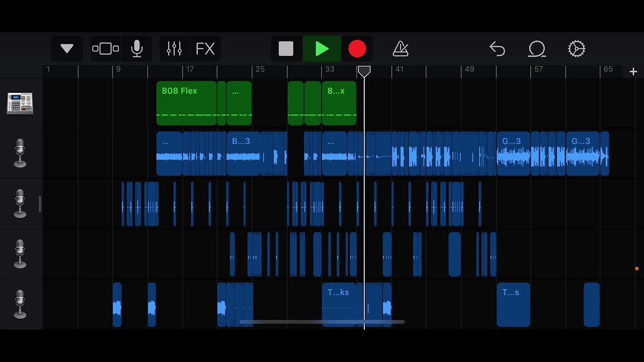Screen dimensions: 644x362
Task: Select the last blue region on the fifth track
Action: [x=592, y=304]
